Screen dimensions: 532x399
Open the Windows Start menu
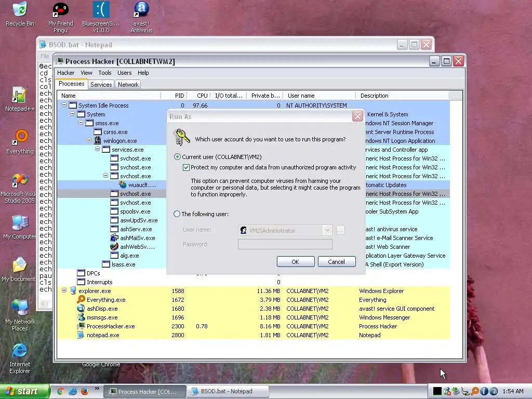[25, 391]
